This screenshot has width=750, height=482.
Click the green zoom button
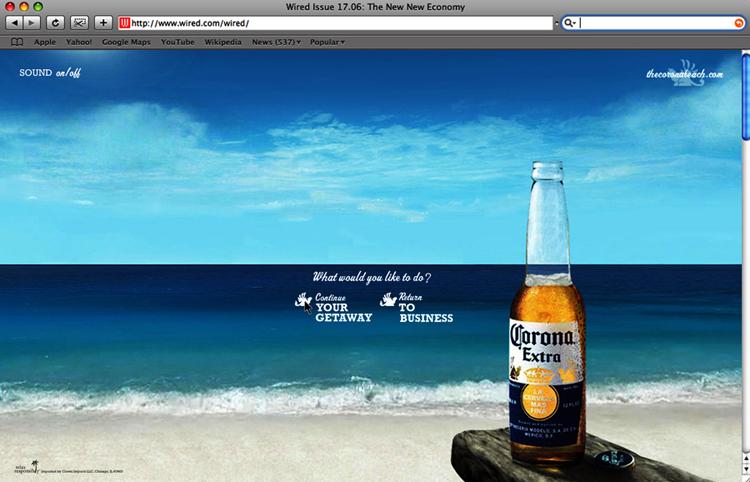click(x=38, y=7)
